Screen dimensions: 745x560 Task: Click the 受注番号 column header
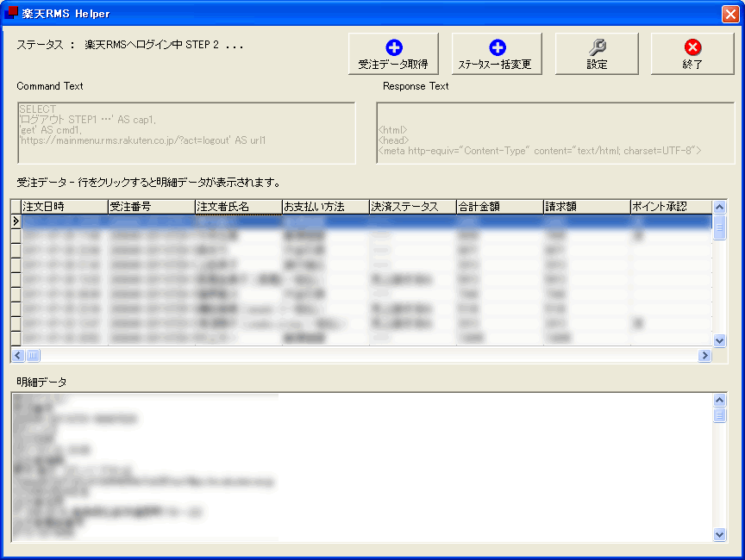pos(152,207)
